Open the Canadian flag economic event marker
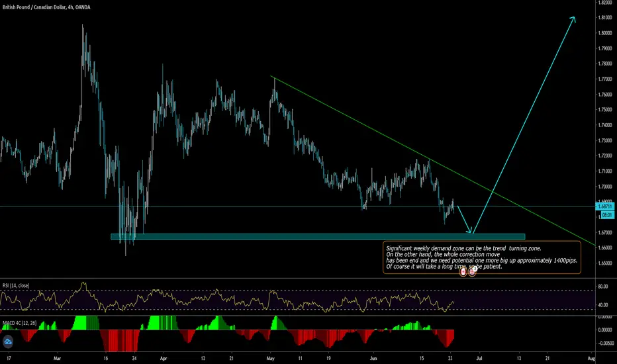The width and height of the screenshot is (617, 364). click(x=463, y=271)
